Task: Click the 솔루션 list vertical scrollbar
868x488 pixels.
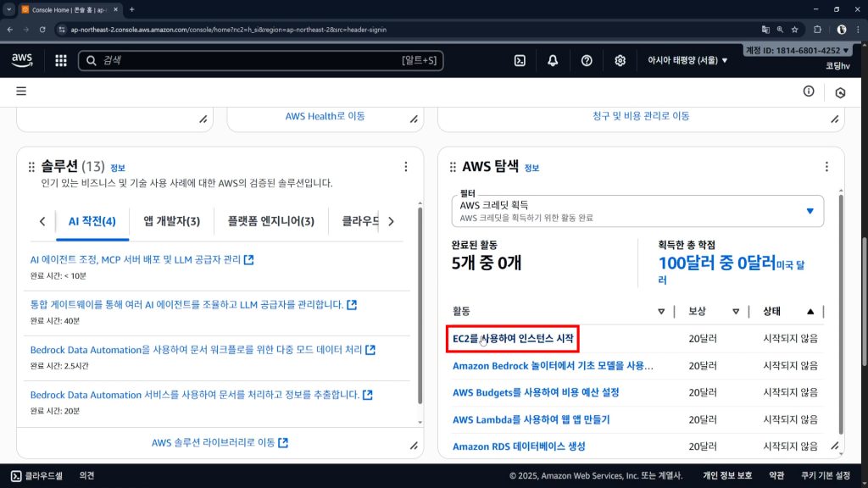Action: pos(420,304)
